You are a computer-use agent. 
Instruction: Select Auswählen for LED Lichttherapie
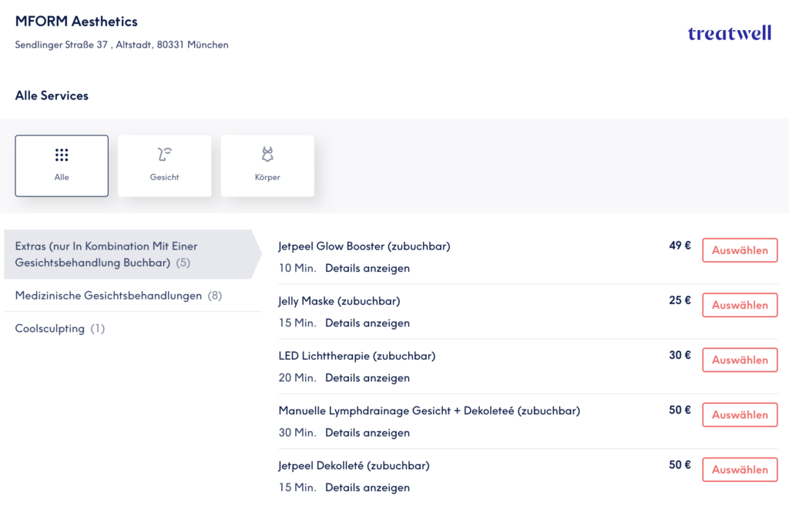[739, 360]
